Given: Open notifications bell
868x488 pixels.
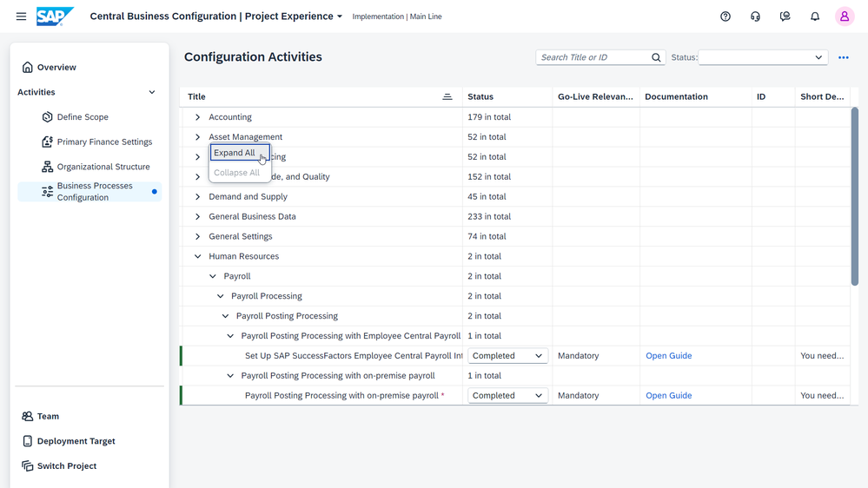Looking at the screenshot, I should (x=815, y=16).
